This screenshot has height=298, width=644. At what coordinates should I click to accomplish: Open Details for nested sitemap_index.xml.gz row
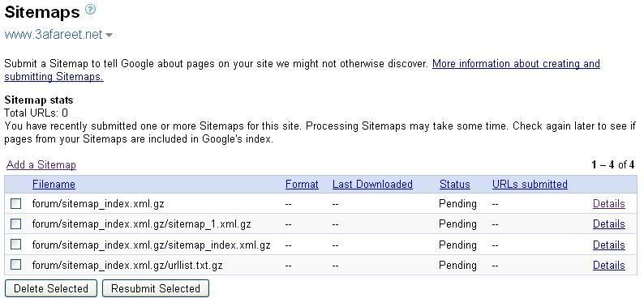coord(608,245)
